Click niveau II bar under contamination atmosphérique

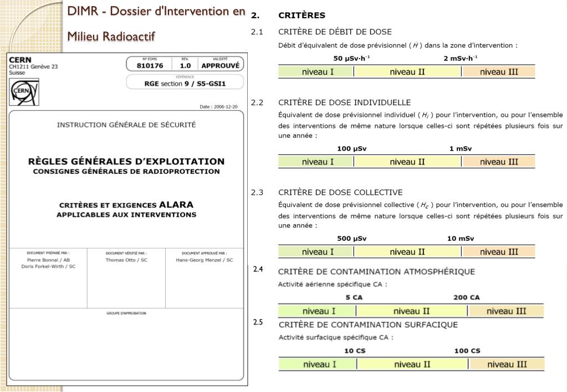411,311
